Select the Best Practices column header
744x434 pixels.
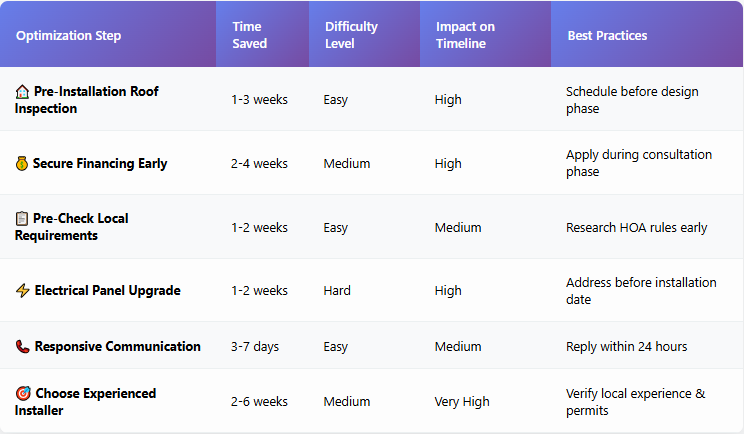607,36
